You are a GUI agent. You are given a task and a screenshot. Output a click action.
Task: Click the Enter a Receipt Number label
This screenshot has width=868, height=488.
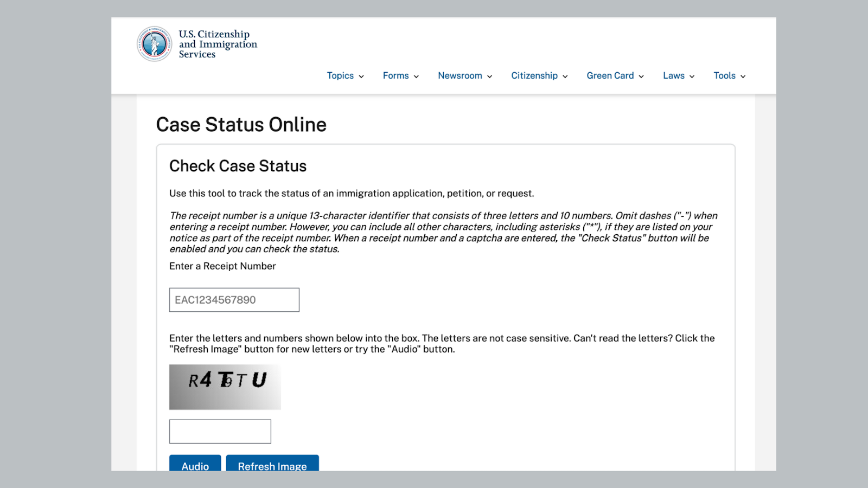pos(222,266)
